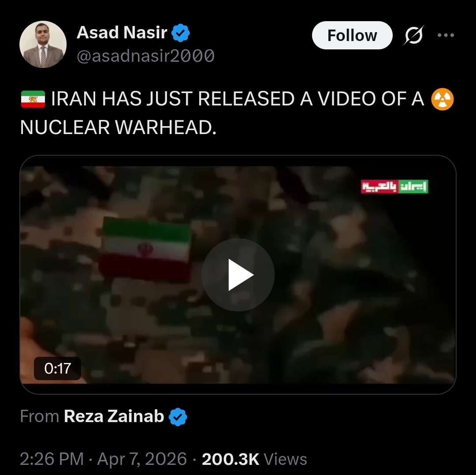Open the Asad Nasir display name

coord(122,32)
